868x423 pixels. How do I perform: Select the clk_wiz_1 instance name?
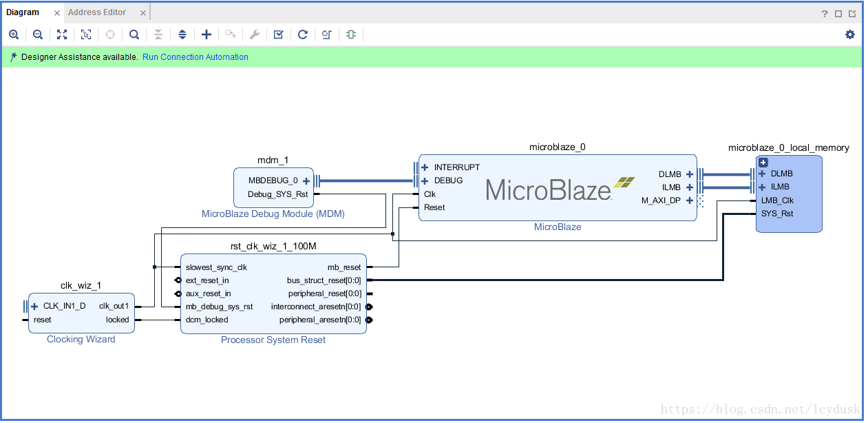click(x=81, y=285)
